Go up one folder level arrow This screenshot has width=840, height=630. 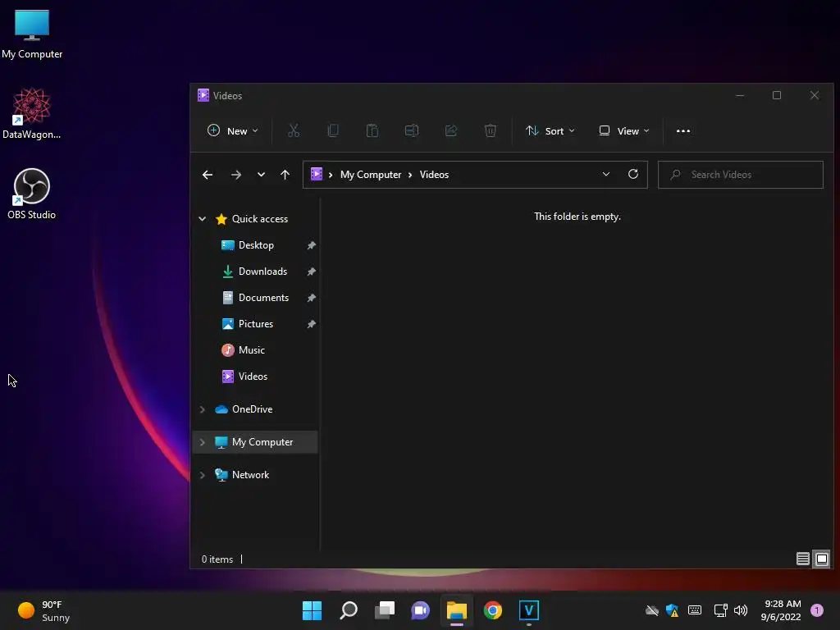pyautogui.click(x=285, y=175)
